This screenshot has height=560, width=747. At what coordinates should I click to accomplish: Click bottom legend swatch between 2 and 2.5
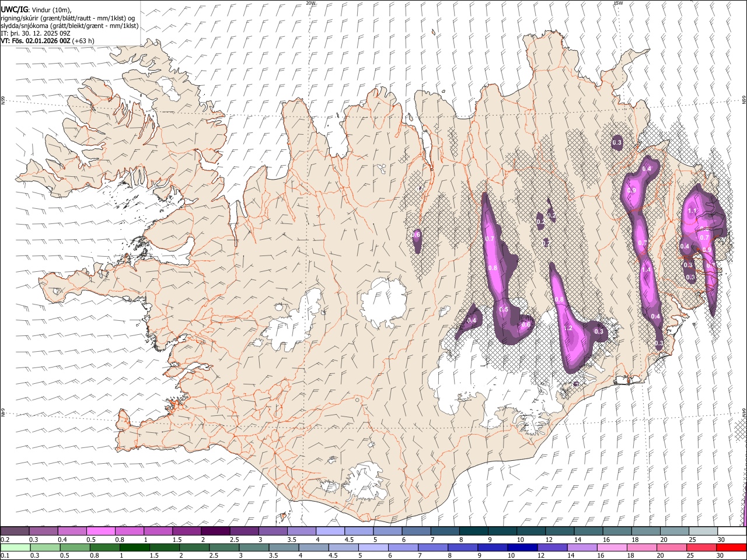coord(194,548)
